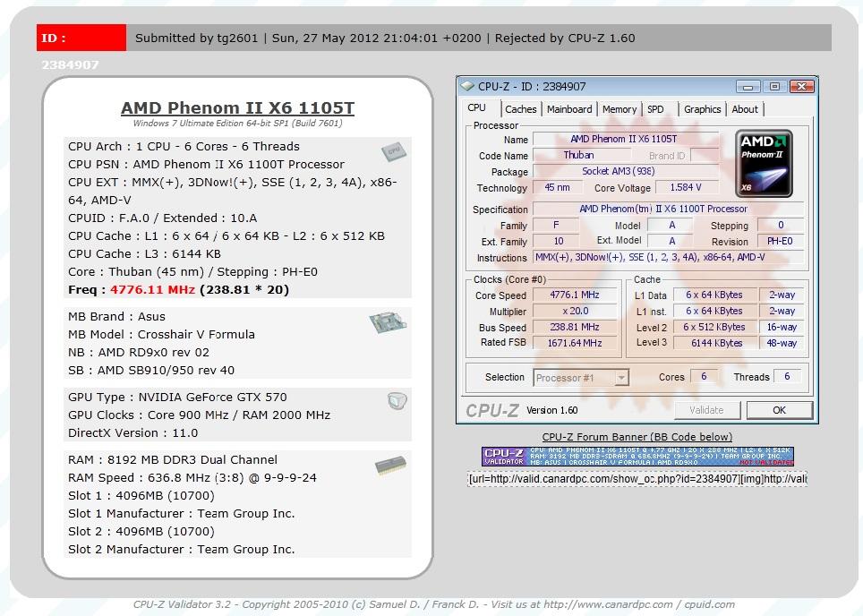The image size is (863, 616).
Task: Click the Package field Socket AM3 (938)
Action: [626, 171]
